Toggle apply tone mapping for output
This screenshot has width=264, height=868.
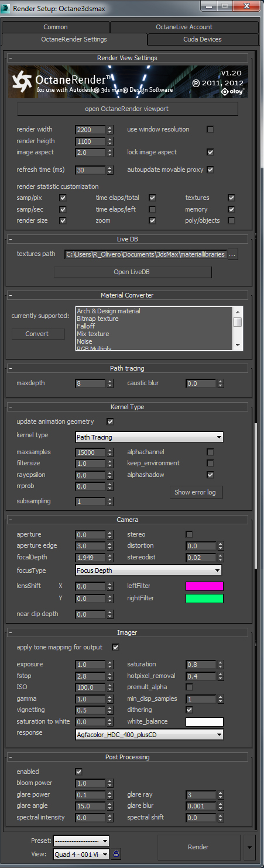[115, 647]
